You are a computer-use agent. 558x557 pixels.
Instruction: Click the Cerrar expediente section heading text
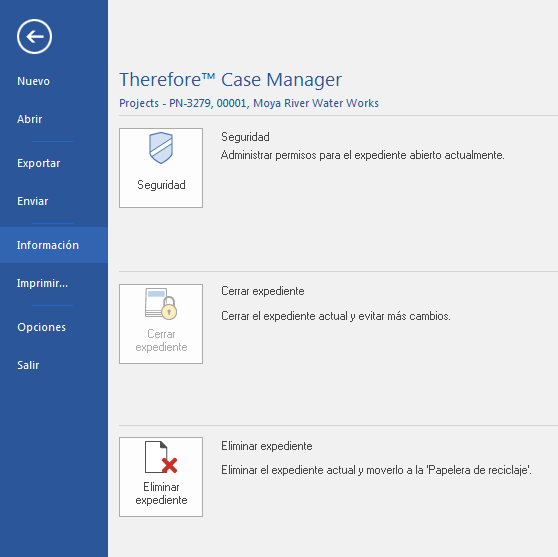pos(263,291)
